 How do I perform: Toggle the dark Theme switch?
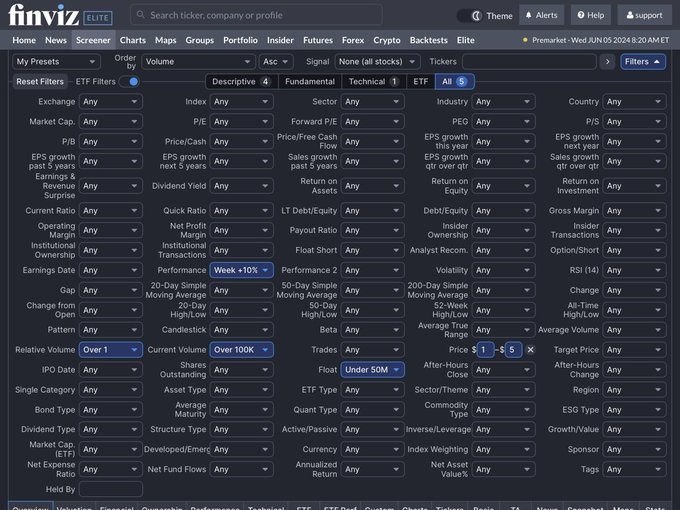coord(469,16)
